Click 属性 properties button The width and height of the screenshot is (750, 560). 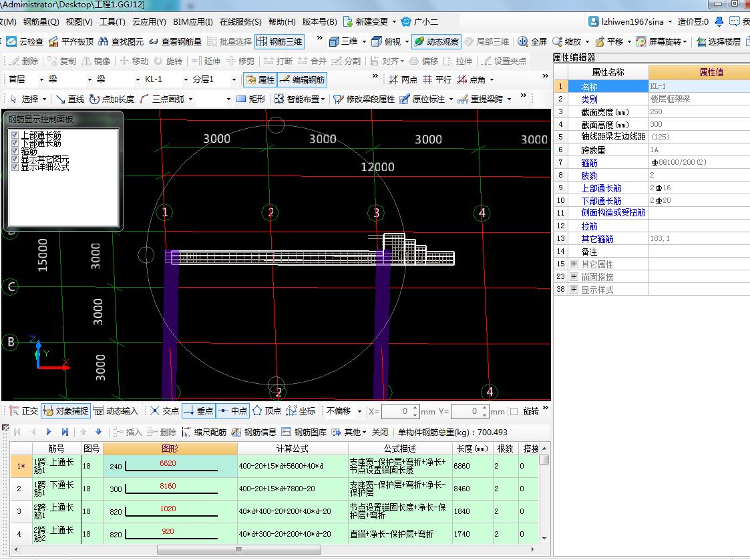coord(260,79)
